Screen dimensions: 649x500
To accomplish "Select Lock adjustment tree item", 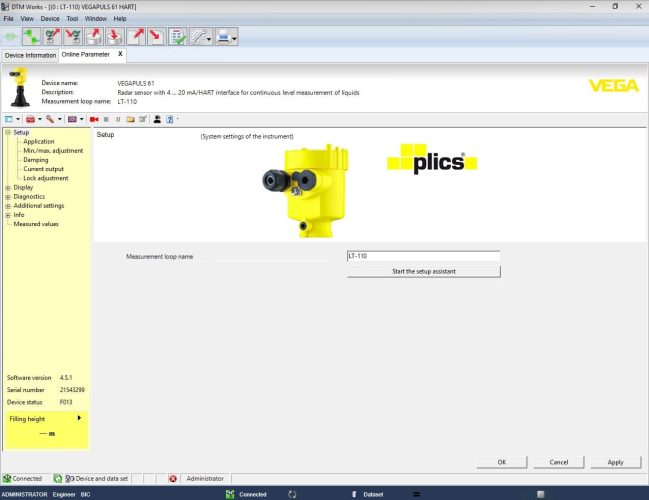I will (x=46, y=178).
